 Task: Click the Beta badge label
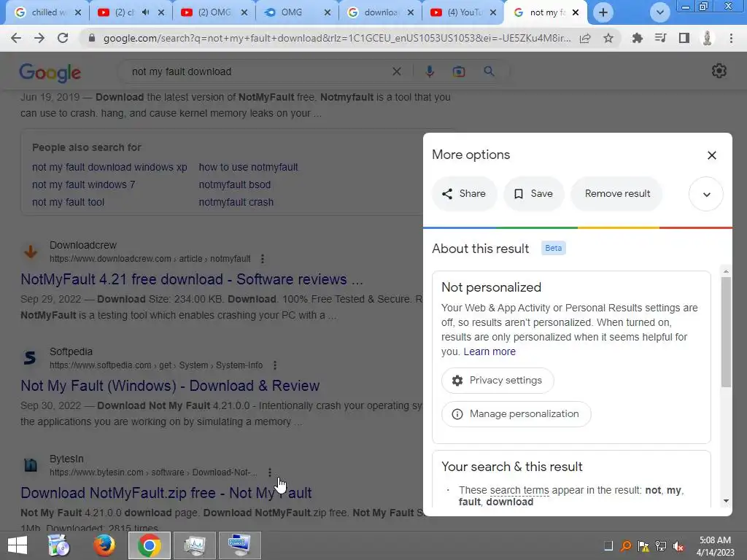[x=553, y=248]
